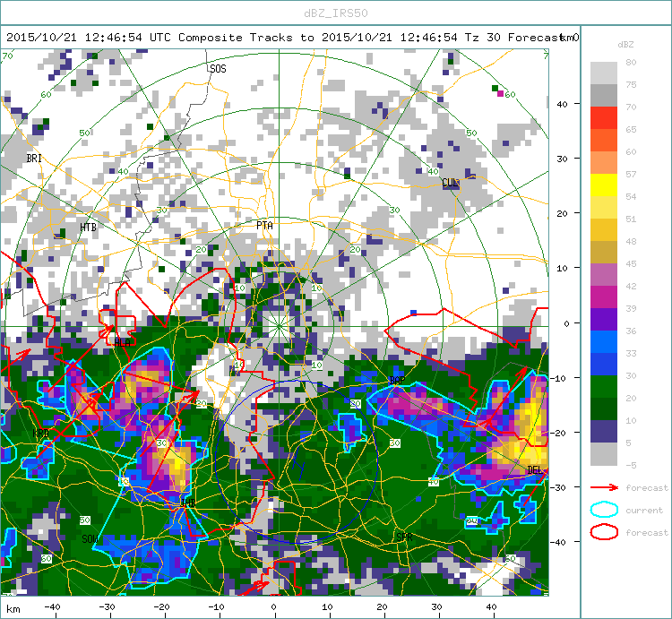Select the dBZ_IRS50 title at top
This screenshot has height=619, width=672.
click(x=336, y=13)
